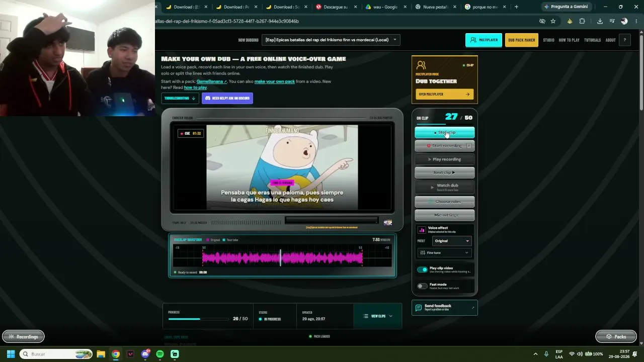Expand the Fine tune voice options
The width and height of the screenshot is (644, 362).
[x=444, y=253]
